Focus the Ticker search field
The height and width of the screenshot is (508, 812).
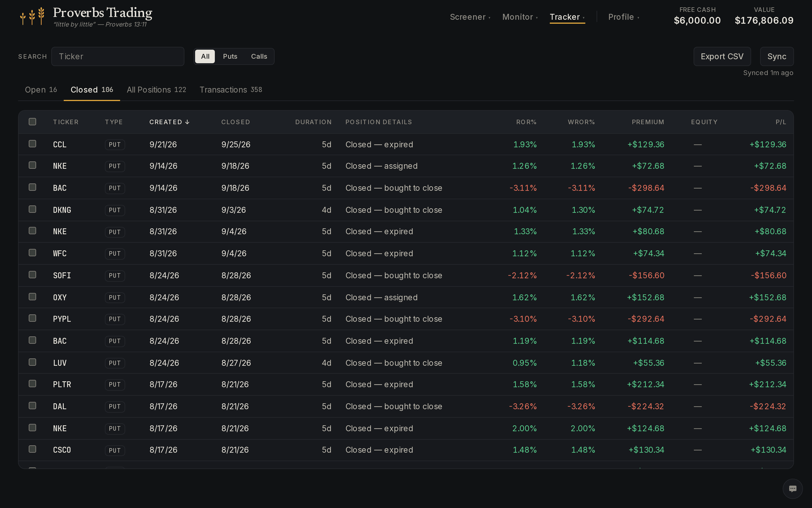tap(118, 56)
